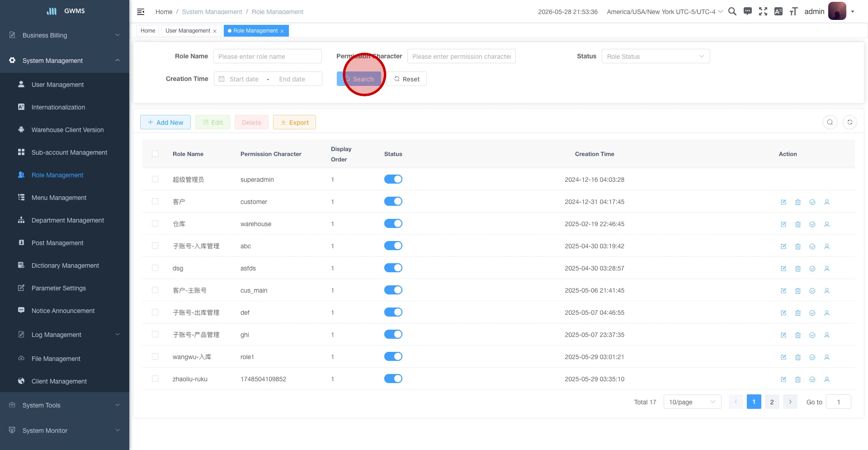The image size is (868, 450).
Task: Click the Search button
Action: [x=359, y=79]
